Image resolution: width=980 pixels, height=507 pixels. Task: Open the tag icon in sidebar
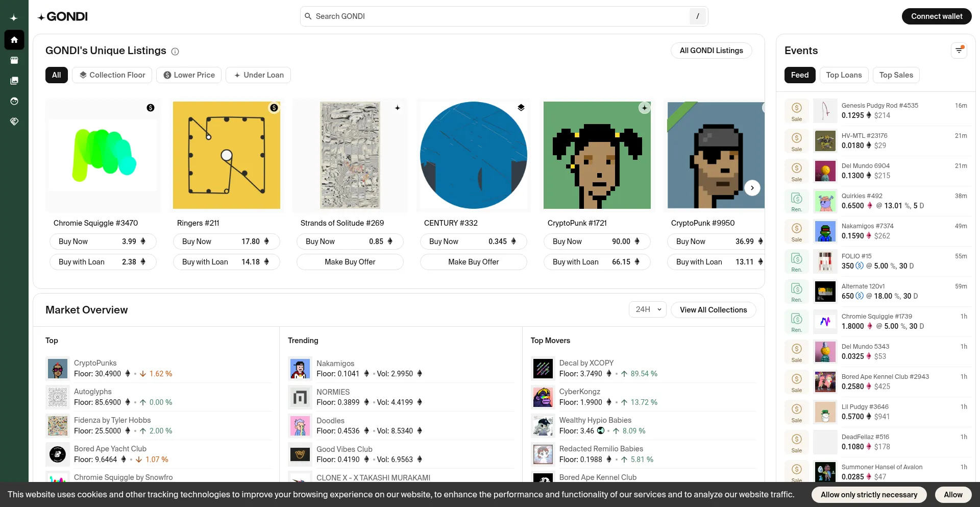(x=14, y=122)
